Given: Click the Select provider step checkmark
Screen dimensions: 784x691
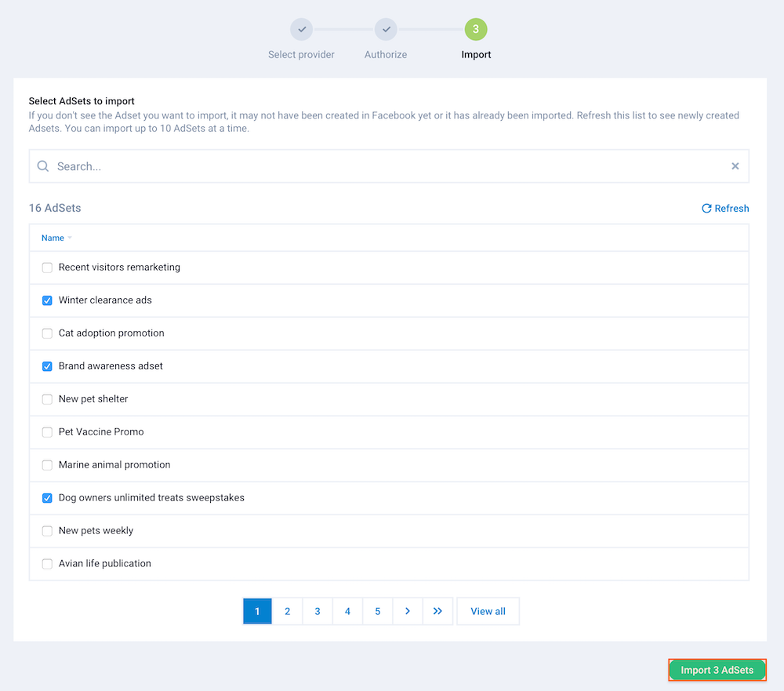Looking at the screenshot, I should click(x=302, y=30).
